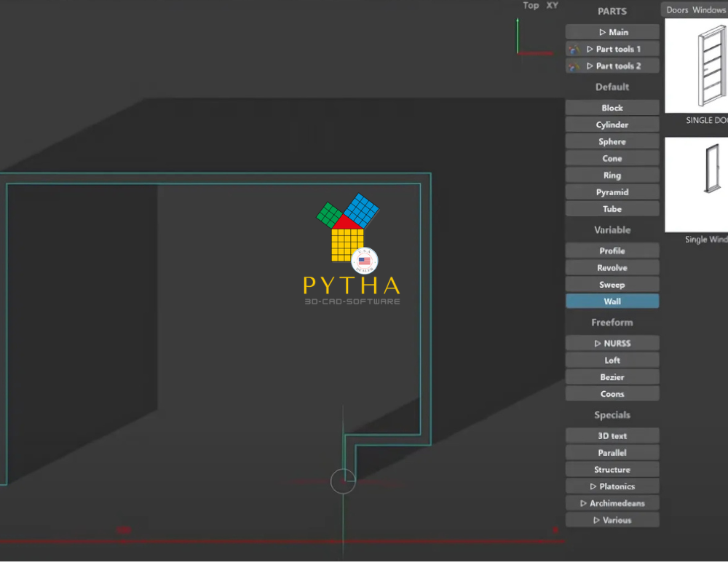Open the Structure tool
The width and height of the screenshot is (728, 568).
coord(612,469)
